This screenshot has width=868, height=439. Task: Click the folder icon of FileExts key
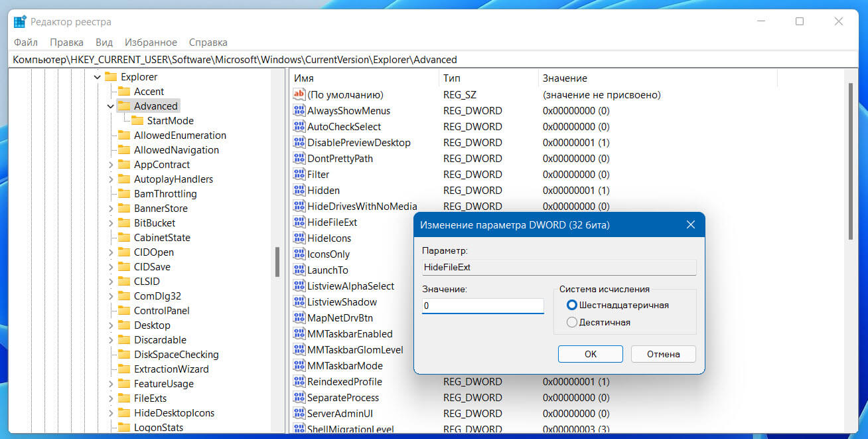[x=124, y=398]
